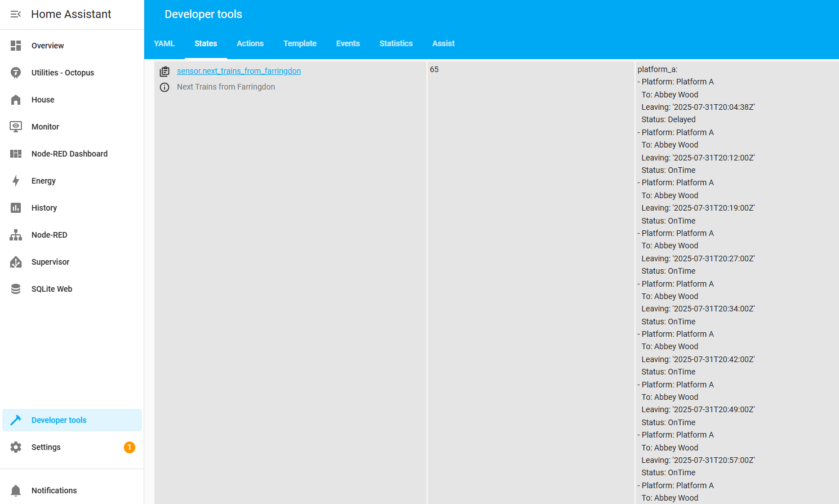839x504 pixels.
Task: Collapse the sidebar using the hamburger toggle
Action: pyautogui.click(x=16, y=14)
